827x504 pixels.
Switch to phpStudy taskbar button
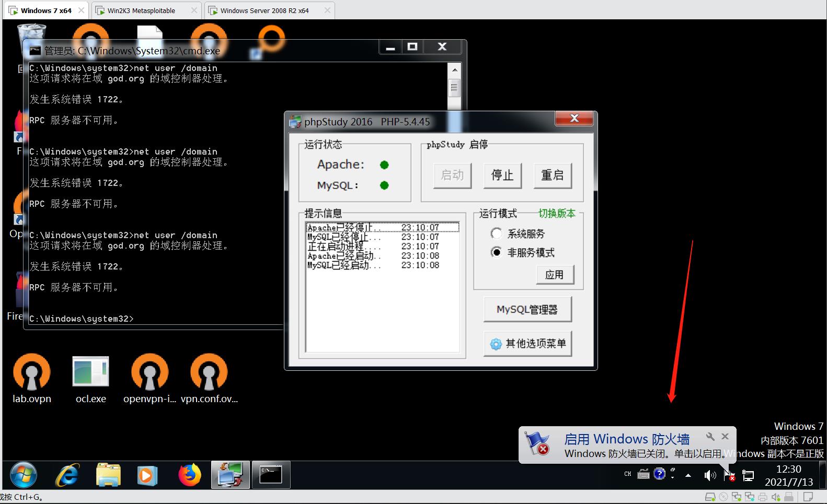click(230, 475)
